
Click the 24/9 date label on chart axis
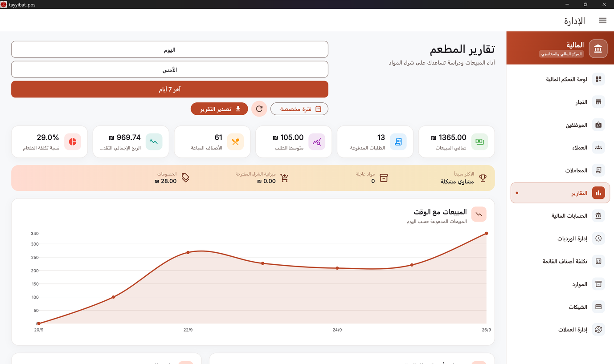(x=337, y=330)
